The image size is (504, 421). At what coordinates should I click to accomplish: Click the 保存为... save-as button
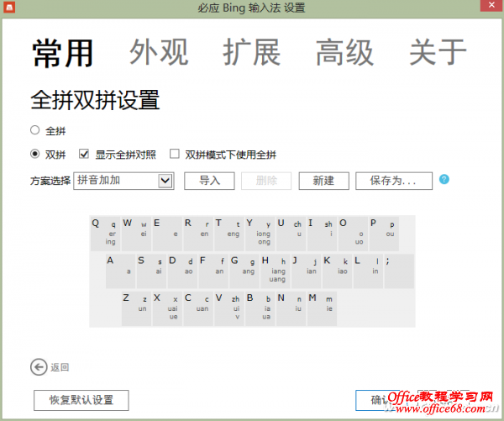point(394,181)
